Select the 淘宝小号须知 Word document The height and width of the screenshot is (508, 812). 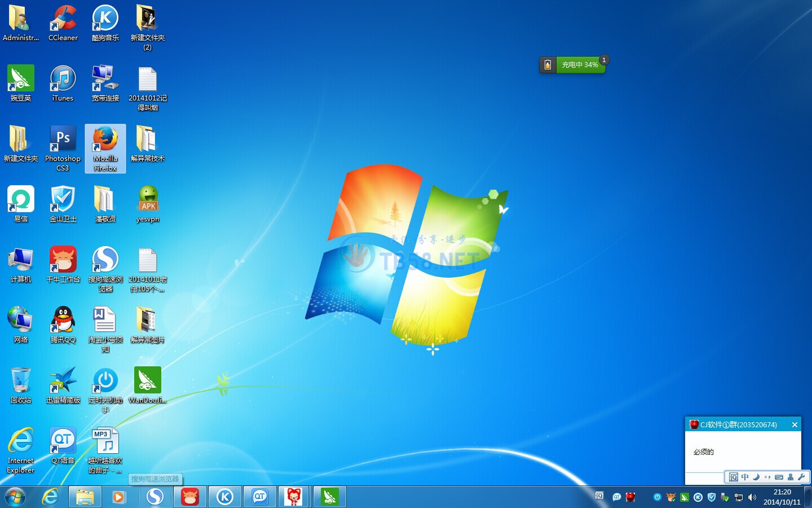(105, 330)
